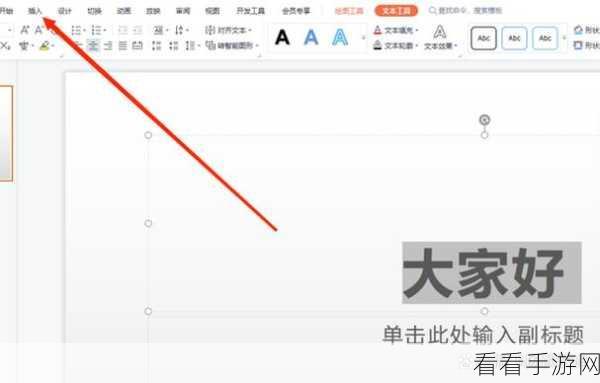Open the bullet list style dropdown arrow
Screen dimensions: 600x383
[85, 30]
